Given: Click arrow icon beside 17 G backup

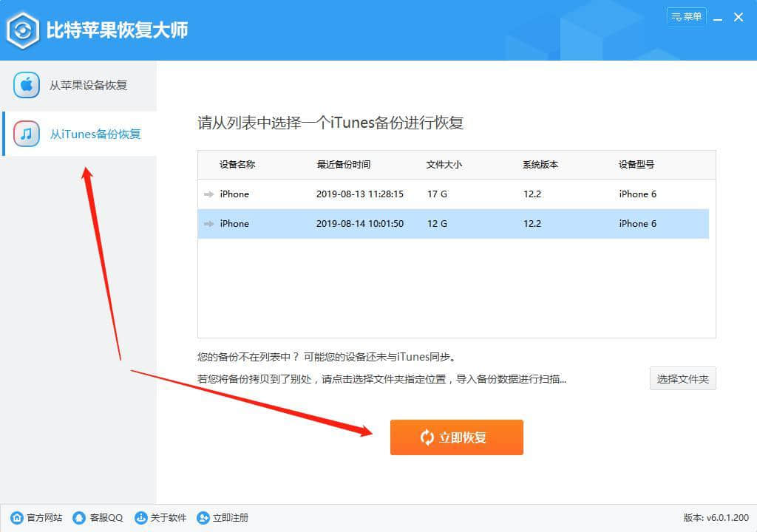Looking at the screenshot, I should pyautogui.click(x=208, y=194).
